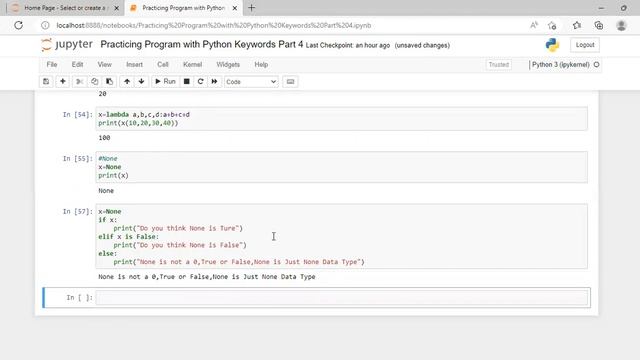Image resolution: width=640 pixels, height=360 pixels.
Task: Open a new browser tab
Action: (251, 8)
